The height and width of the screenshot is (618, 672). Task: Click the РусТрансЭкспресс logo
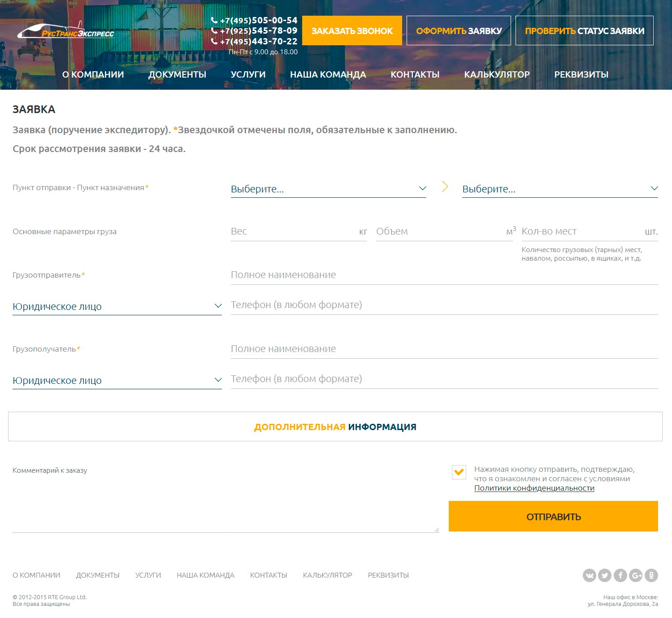coord(66,30)
